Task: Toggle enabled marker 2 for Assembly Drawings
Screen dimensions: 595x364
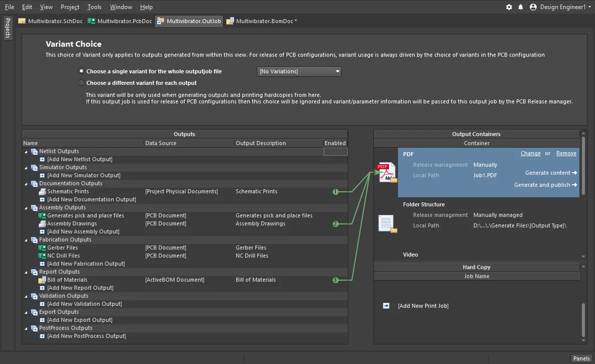Action: [336, 224]
